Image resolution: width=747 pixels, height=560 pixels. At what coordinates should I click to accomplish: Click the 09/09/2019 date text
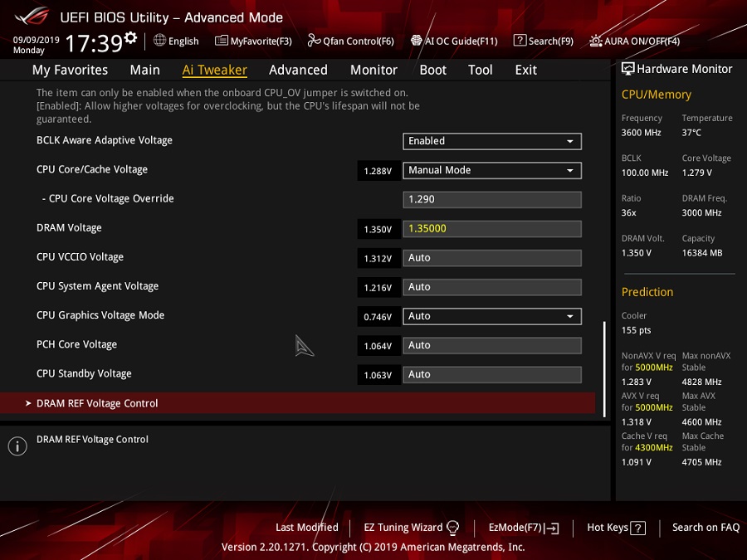pos(37,40)
